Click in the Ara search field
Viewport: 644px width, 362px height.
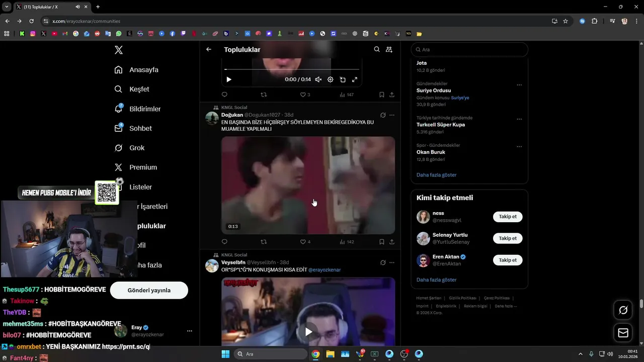pos(469,49)
